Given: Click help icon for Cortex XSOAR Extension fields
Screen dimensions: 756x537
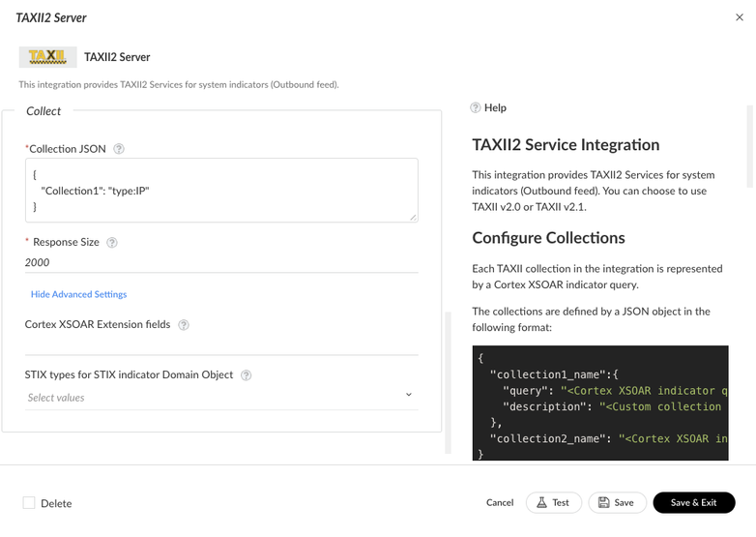Looking at the screenshot, I should click(x=184, y=325).
